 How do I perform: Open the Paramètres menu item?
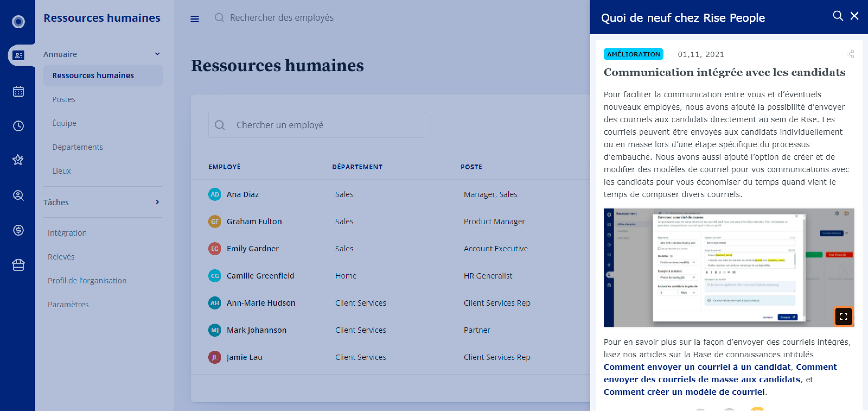click(x=68, y=305)
